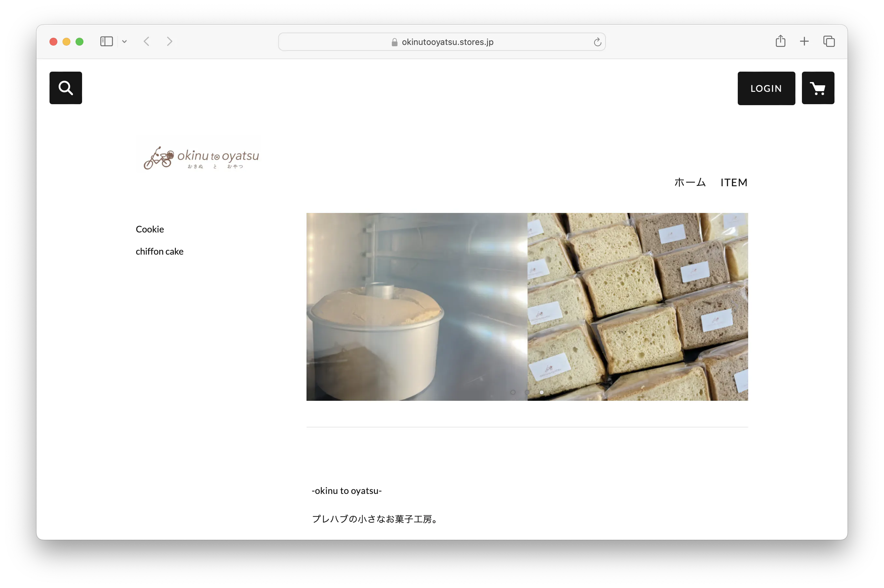
Task: Click the padlock in the address bar
Action: pyautogui.click(x=394, y=42)
